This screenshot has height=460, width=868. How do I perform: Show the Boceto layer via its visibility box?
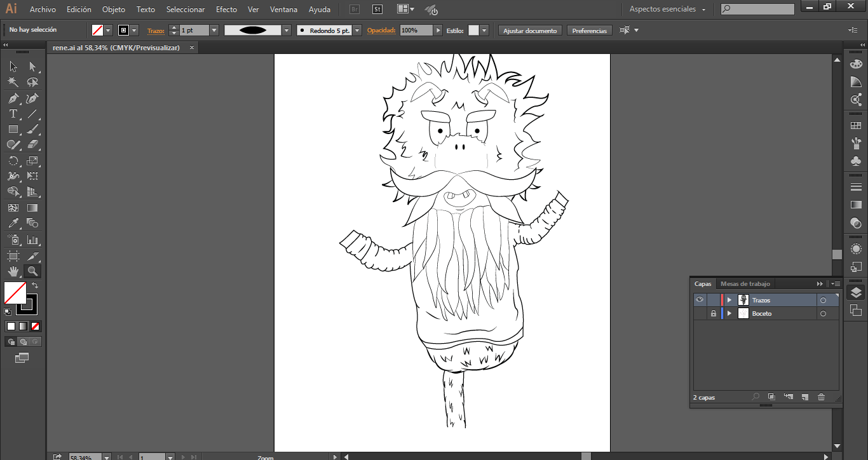(700, 314)
